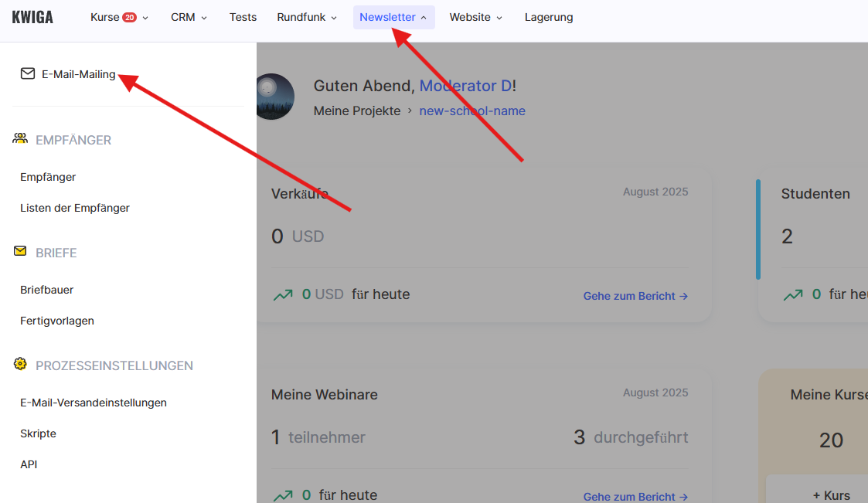Click the Empfänger group people icon
Image resolution: width=868 pixels, height=503 pixels.
20,139
